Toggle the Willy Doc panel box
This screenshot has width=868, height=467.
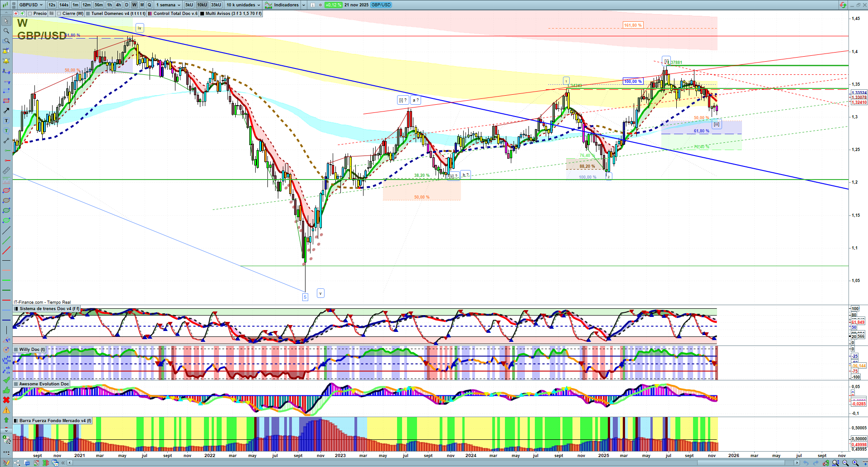16,350
